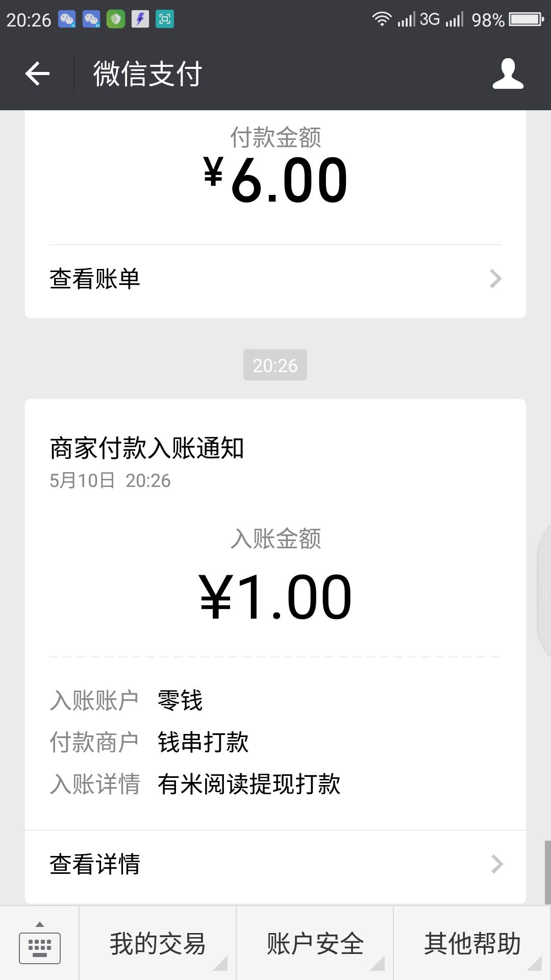View the bill via 查看账单
Image resolution: width=551 pixels, height=980 pixels.
275,279
